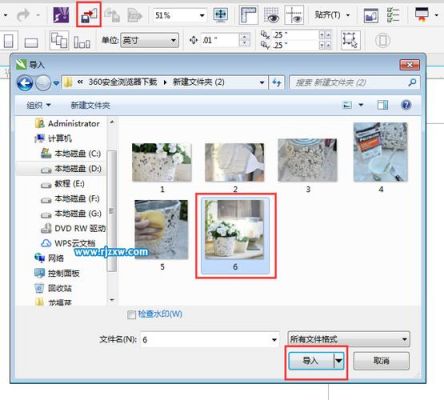
Task: Expand the zoom level 51% dropdown
Action: point(202,15)
